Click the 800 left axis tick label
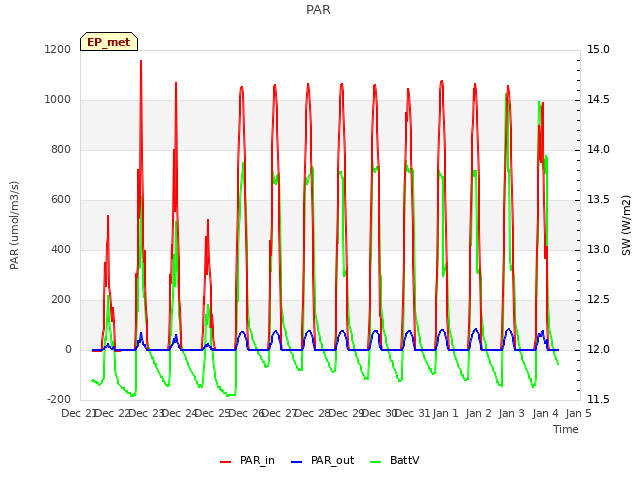The width and height of the screenshot is (640, 480). (61, 150)
